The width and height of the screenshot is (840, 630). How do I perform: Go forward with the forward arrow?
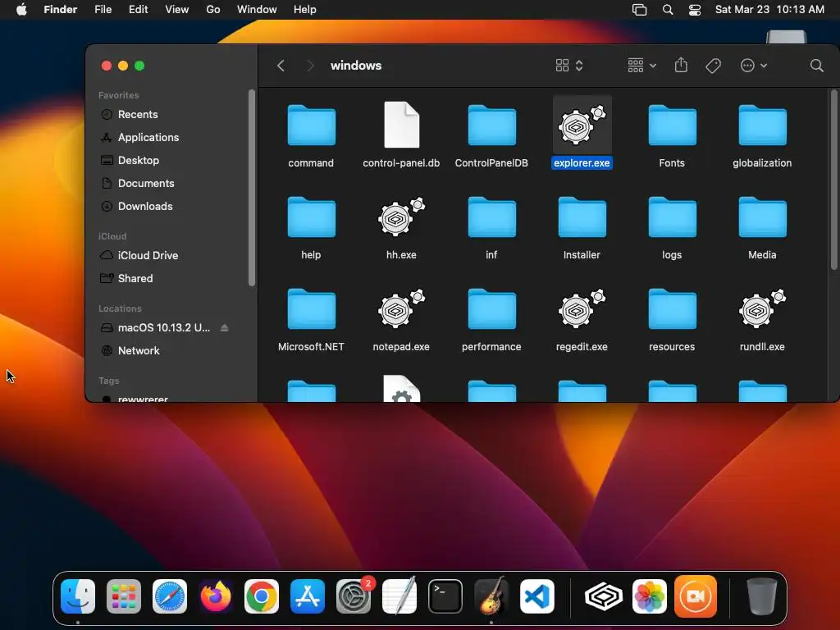point(309,66)
